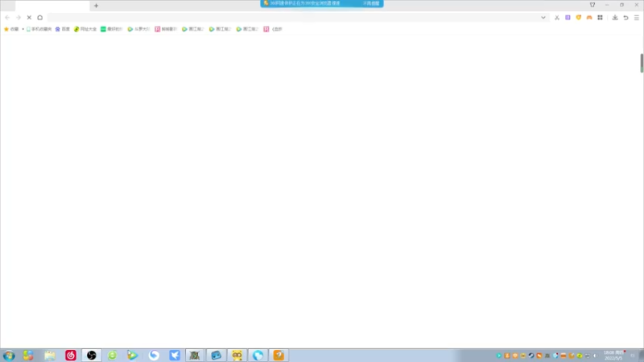Click the taskbar clock and date

pos(613,356)
